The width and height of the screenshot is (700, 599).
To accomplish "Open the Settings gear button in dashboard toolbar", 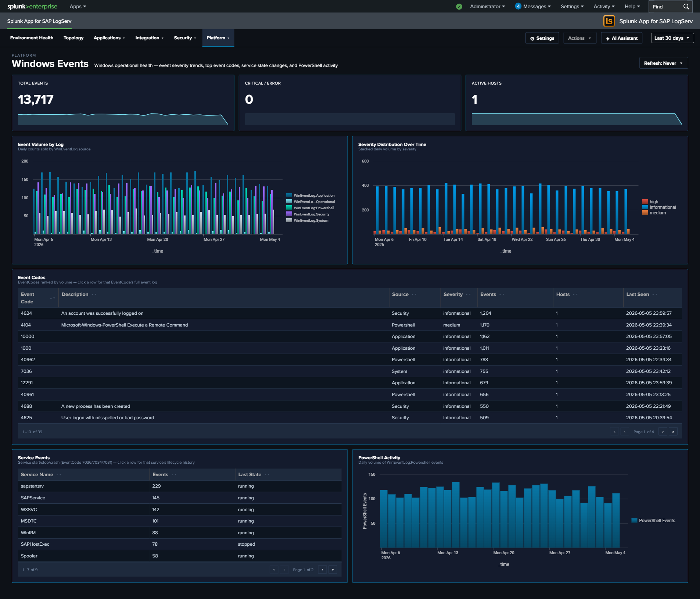I will [542, 38].
